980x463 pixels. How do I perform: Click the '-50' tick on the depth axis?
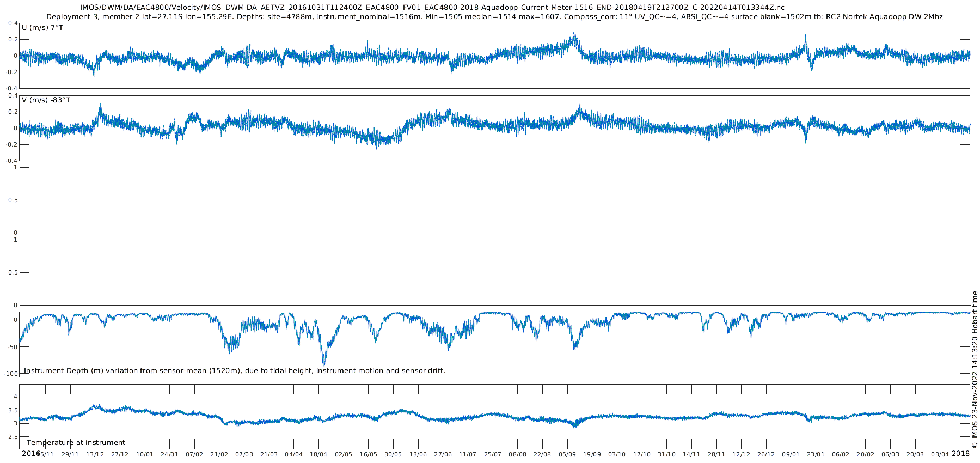(13, 347)
